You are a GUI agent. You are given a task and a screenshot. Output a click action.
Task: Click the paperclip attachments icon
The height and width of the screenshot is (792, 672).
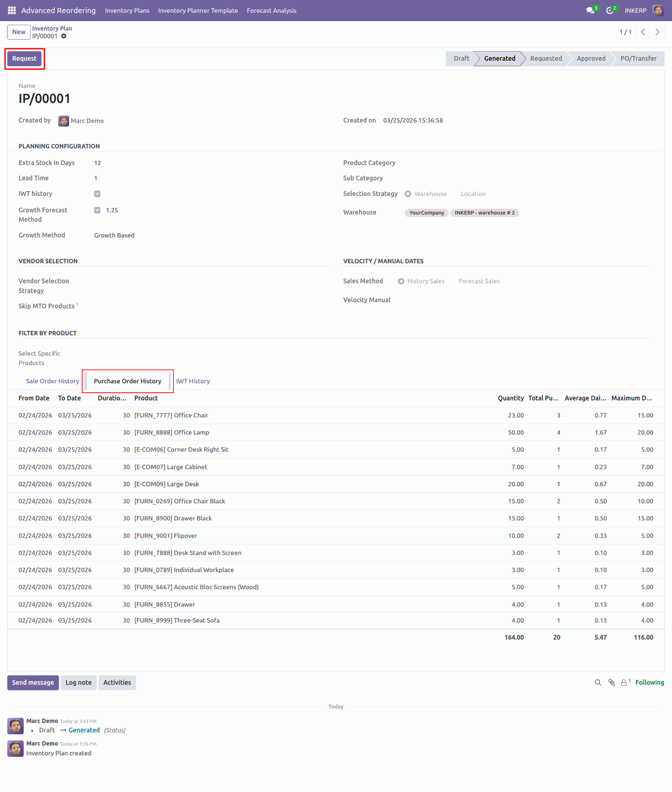pyautogui.click(x=612, y=683)
